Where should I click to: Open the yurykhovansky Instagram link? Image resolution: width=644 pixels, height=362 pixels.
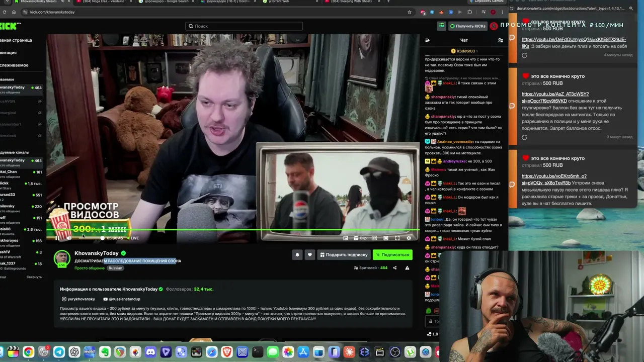click(78, 299)
